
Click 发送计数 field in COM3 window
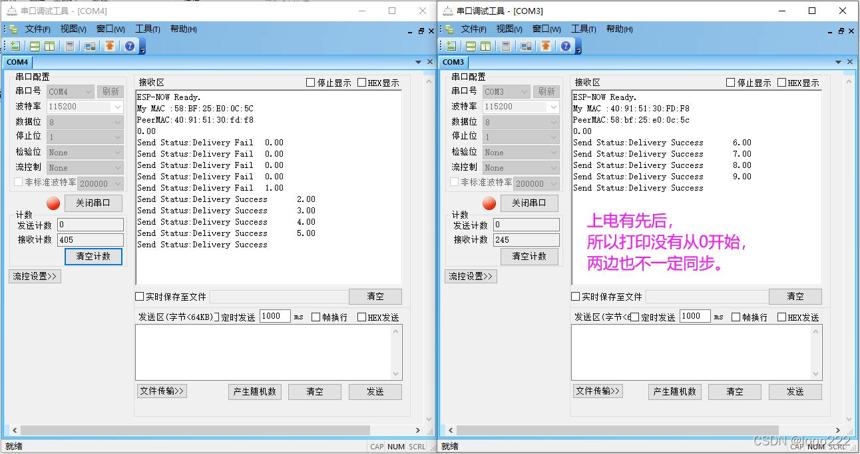click(x=527, y=224)
